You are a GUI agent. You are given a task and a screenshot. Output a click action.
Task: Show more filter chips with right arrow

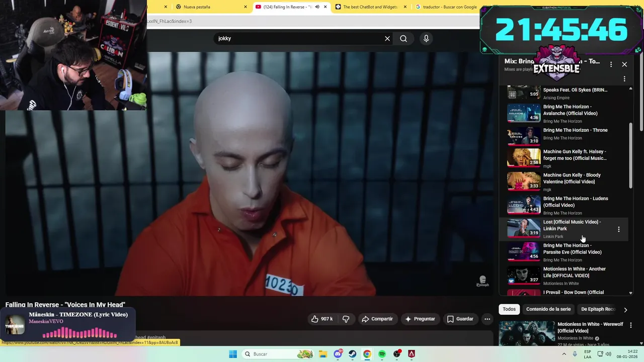tap(625, 310)
